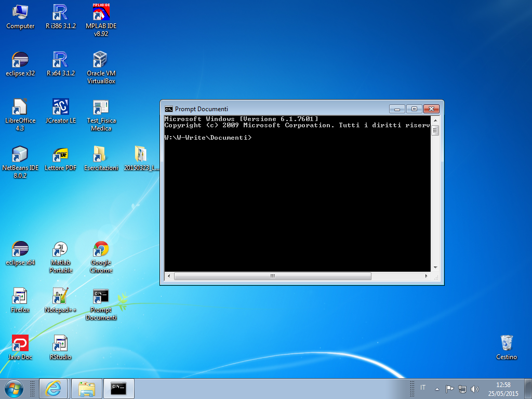Image resolution: width=532 pixels, height=399 pixels.
Task: Select the Oracle VM VirtualBox desktop icon
Action: [101, 60]
